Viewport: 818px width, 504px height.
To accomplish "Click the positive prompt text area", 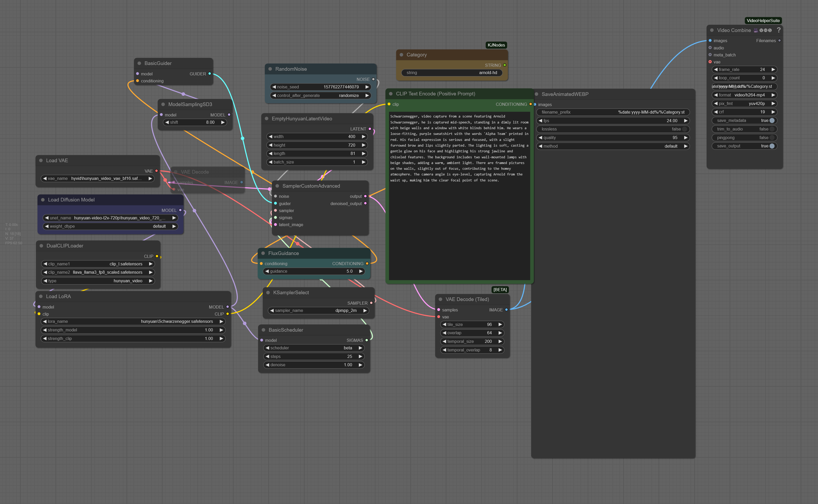I will point(459,196).
